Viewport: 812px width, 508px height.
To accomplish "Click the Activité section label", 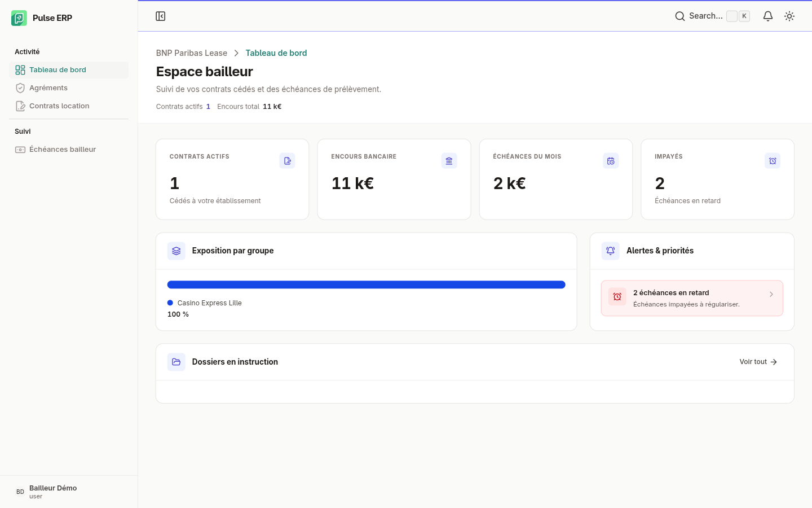I will 27,52.
